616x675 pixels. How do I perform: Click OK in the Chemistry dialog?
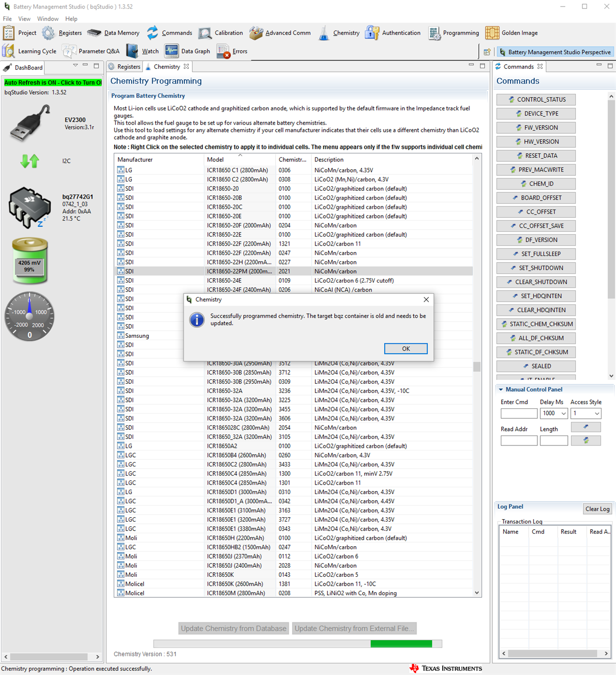406,349
